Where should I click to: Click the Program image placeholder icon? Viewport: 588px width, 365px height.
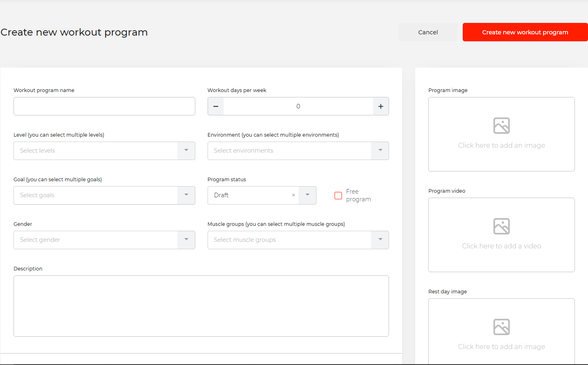point(501,126)
